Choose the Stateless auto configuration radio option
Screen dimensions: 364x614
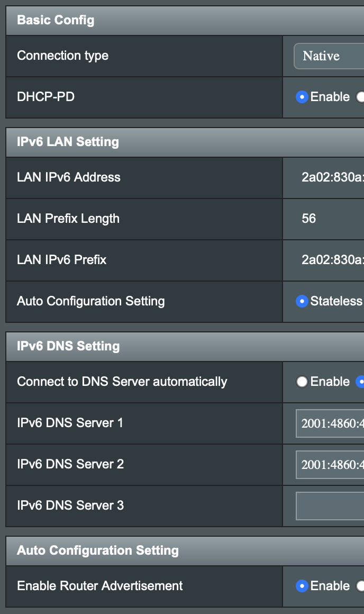click(302, 302)
